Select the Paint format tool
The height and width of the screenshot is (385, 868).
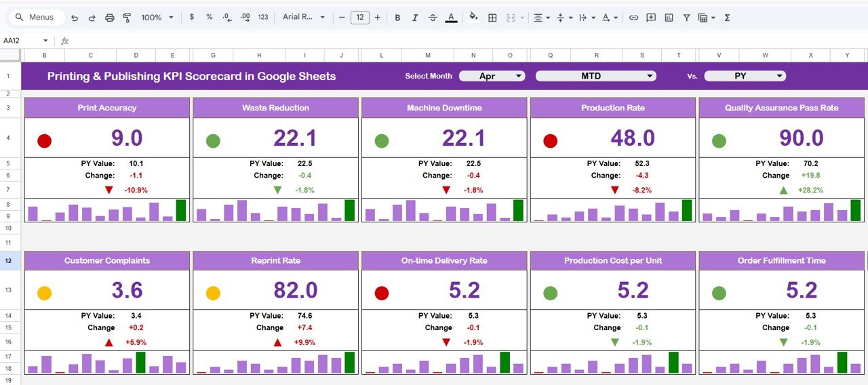(x=127, y=18)
